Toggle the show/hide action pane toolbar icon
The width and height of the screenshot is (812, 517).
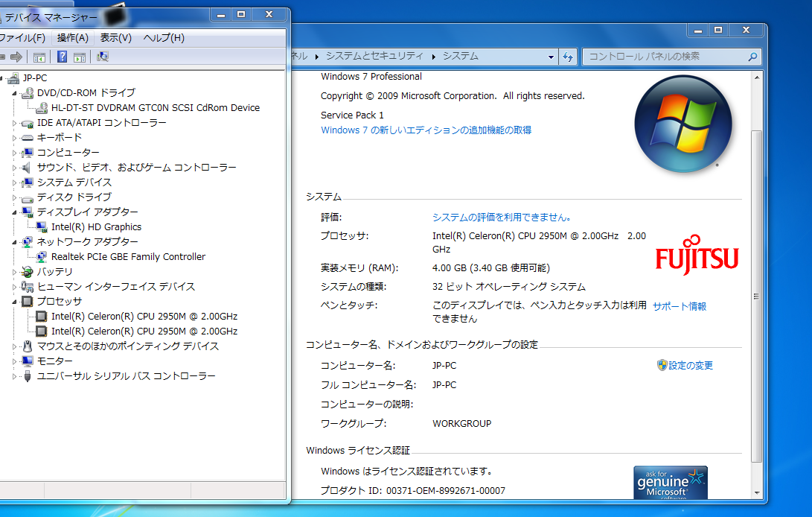[80, 57]
